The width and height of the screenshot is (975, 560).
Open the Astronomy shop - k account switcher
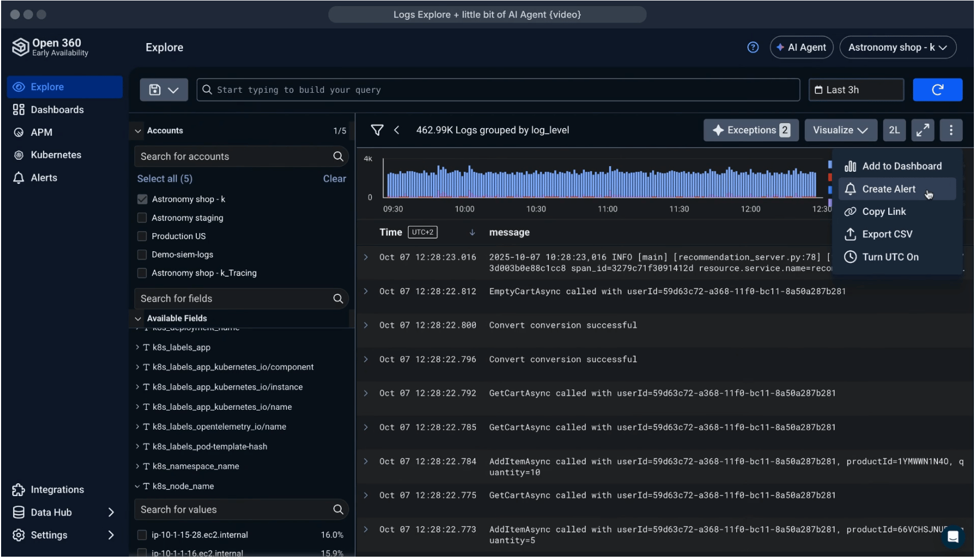(898, 47)
